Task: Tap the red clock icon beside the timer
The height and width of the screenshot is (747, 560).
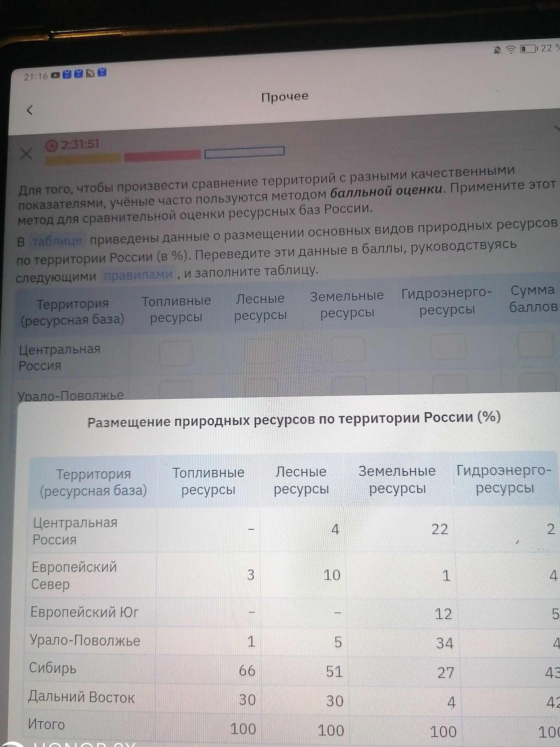Action: (x=51, y=146)
